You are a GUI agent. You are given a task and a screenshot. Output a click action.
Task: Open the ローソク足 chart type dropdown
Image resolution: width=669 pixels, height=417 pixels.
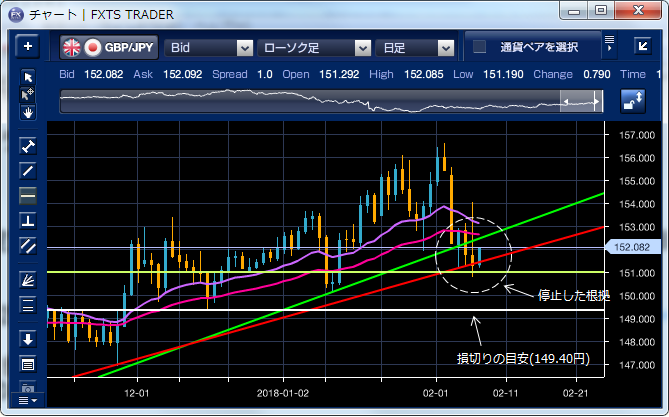pos(314,48)
